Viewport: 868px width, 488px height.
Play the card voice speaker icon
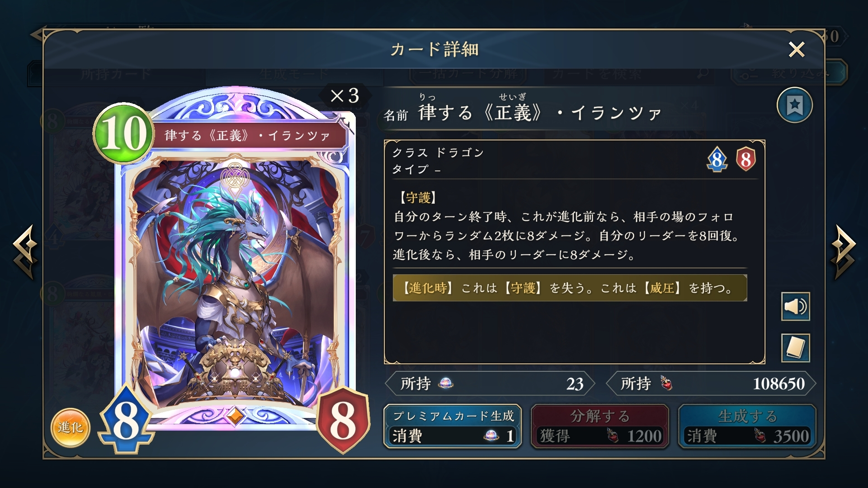(x=795, y=306)
